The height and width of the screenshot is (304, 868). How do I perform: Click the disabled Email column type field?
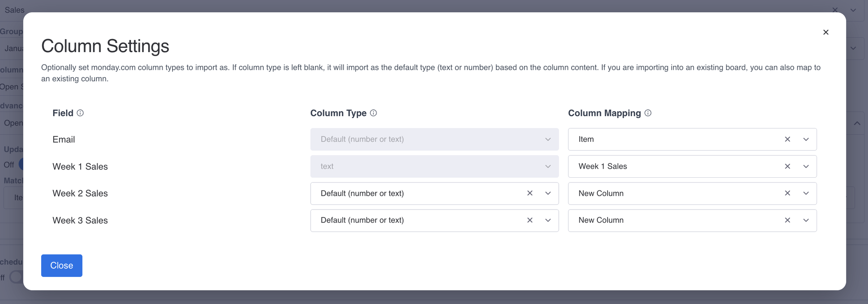[x=434, y=139]
